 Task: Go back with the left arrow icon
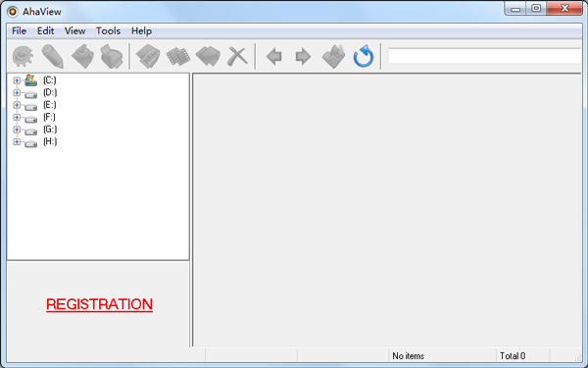274,57
